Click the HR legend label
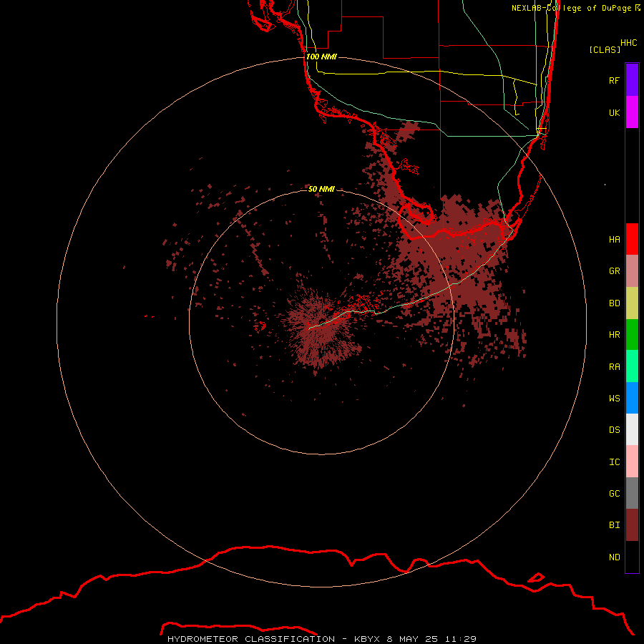Viewport: 644px width, 644px height. pos(614,335)
